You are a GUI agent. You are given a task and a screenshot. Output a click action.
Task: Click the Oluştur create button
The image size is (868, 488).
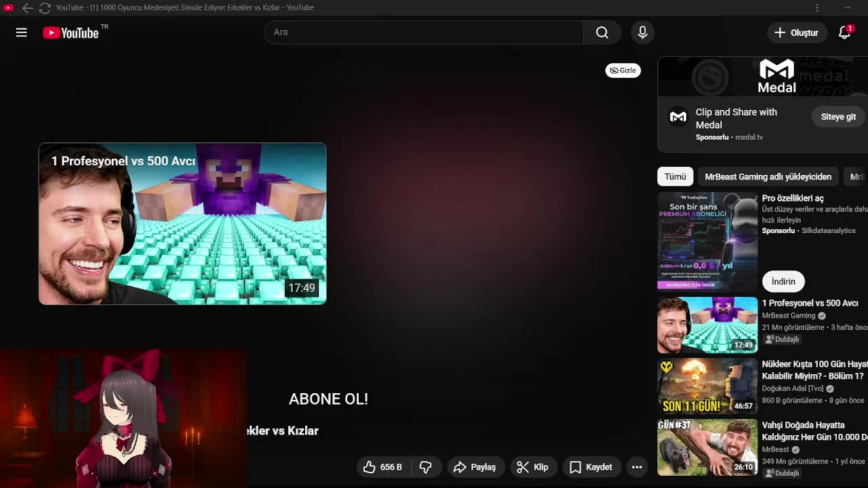[x=797, y=33]
